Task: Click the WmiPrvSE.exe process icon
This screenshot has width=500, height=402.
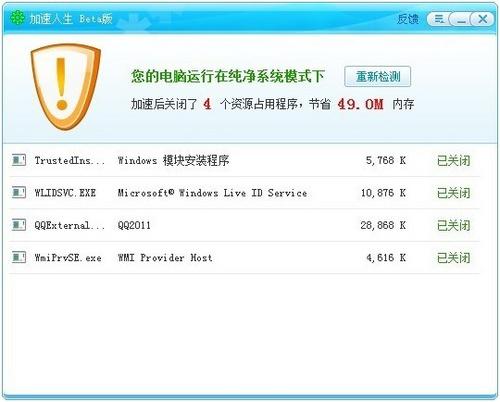Action: (19, 257)
